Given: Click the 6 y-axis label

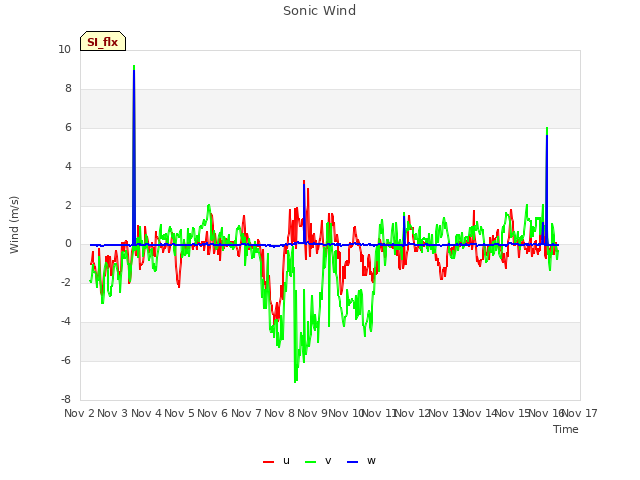Looking at the screenshot, I should [68, 127].
